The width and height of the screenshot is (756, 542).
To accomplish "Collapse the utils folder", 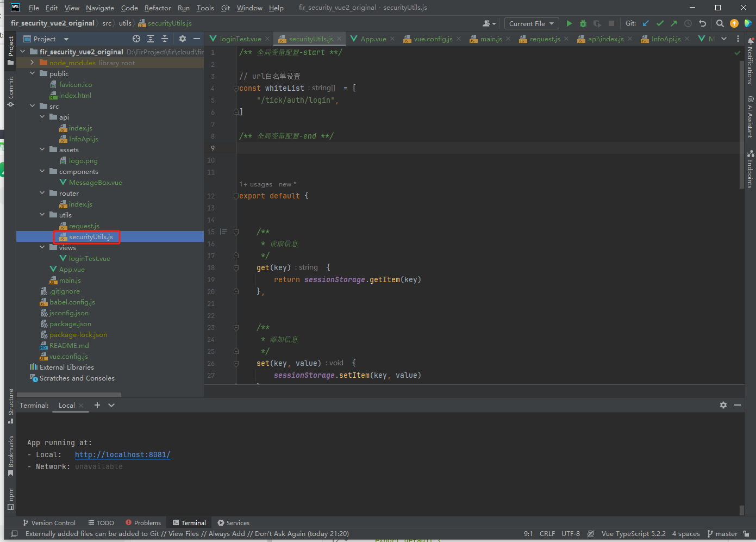I will [x=42, y=215].
